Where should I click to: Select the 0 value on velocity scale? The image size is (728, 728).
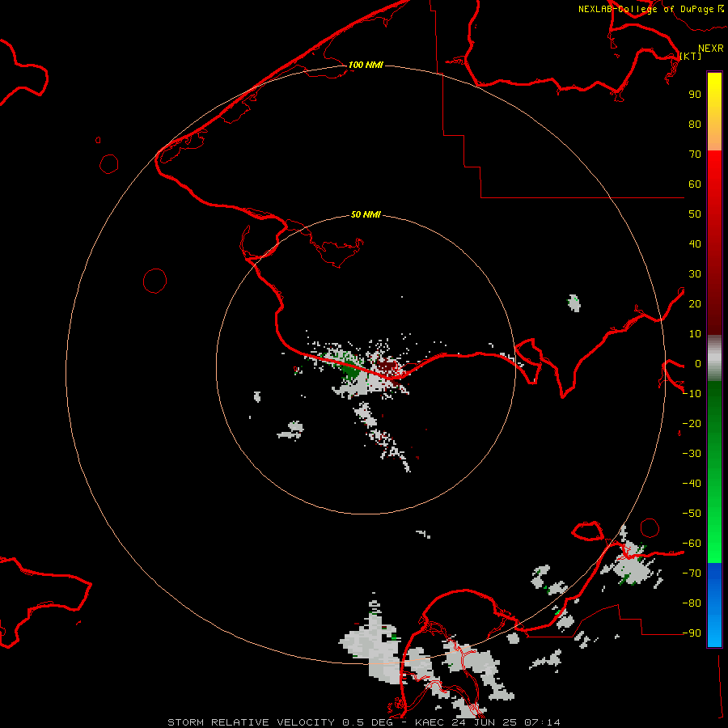[x=697, y=364]
